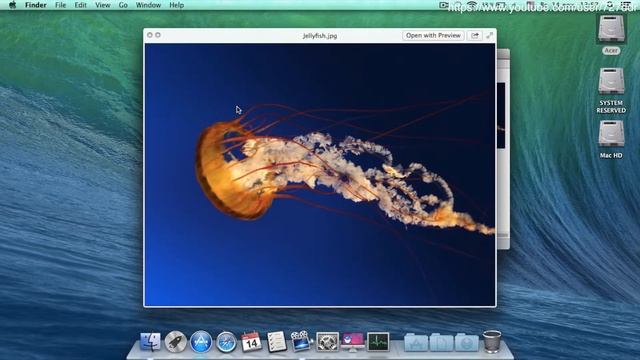This screenshot has height=360, width=640.
Task: Open the Help menu
Action: tap(176, 5)
